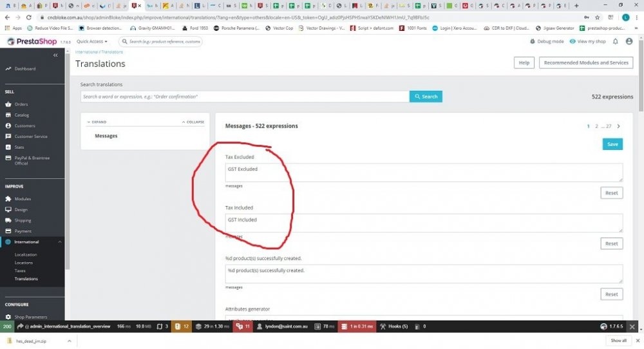This screenshot has height=349, width=644.
Task: Collapse the sidebar with the double chevron
Action: click(x=55, y=55)
